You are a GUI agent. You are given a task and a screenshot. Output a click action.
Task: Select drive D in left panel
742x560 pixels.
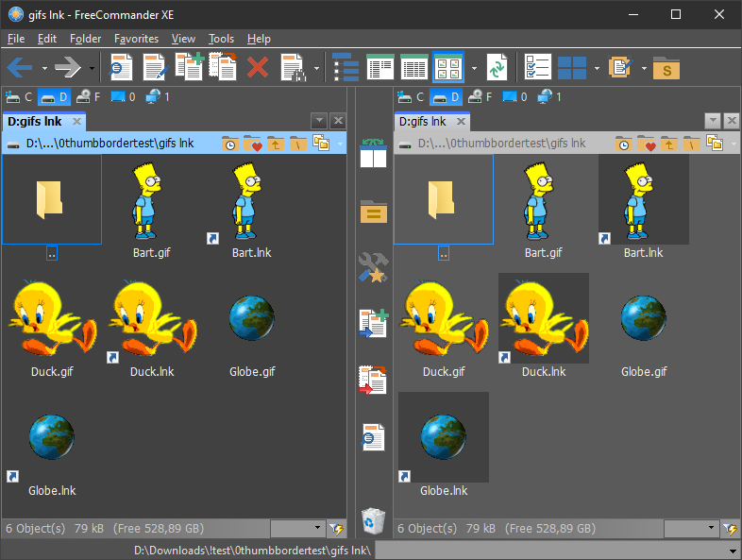coord(54,97)
